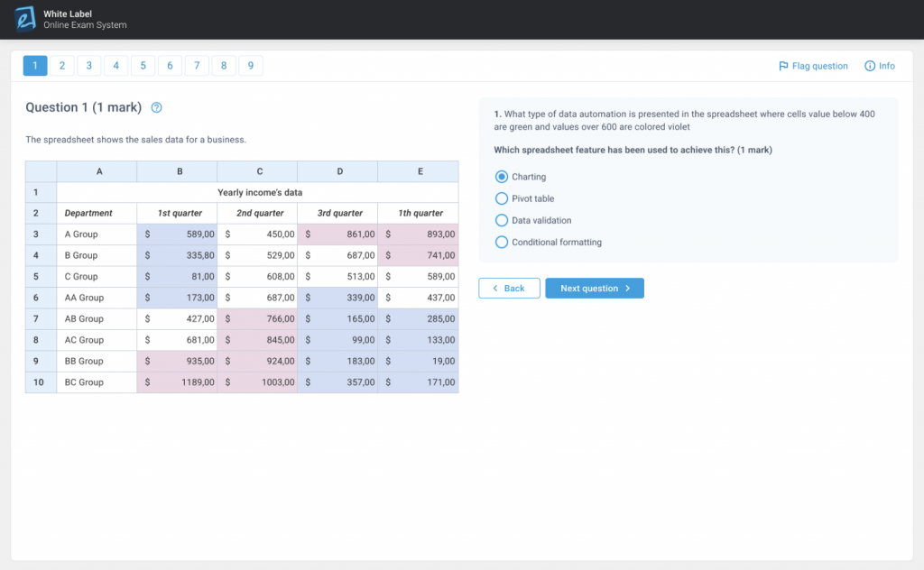
Task: Select the Charting radio button
Action: click(502, 177)
